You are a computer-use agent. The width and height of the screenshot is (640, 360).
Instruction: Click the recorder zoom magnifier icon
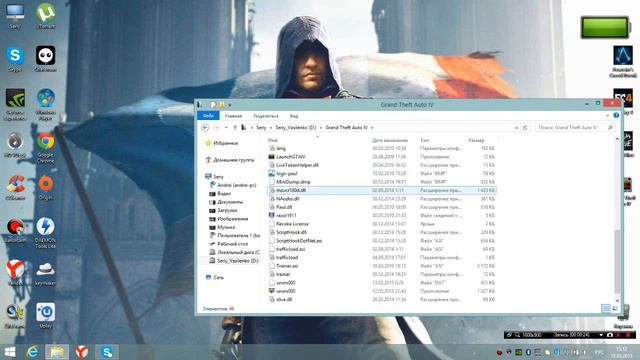517,335
